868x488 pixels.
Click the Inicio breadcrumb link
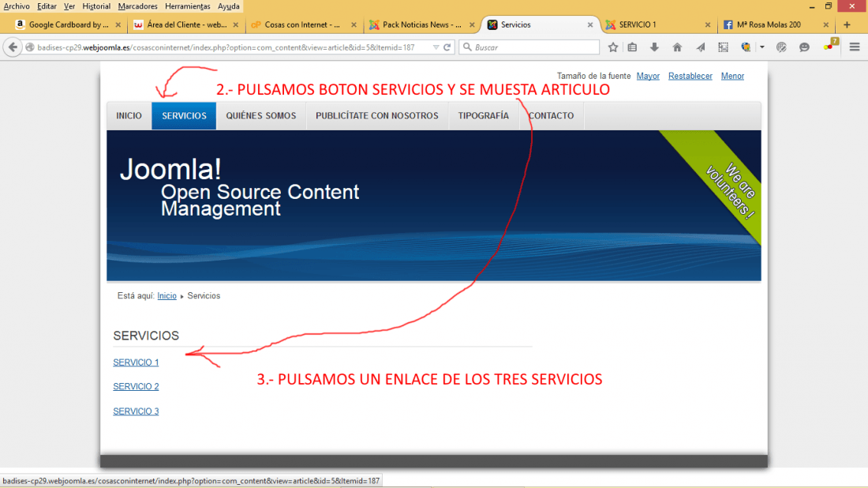(x=166, y=296)
